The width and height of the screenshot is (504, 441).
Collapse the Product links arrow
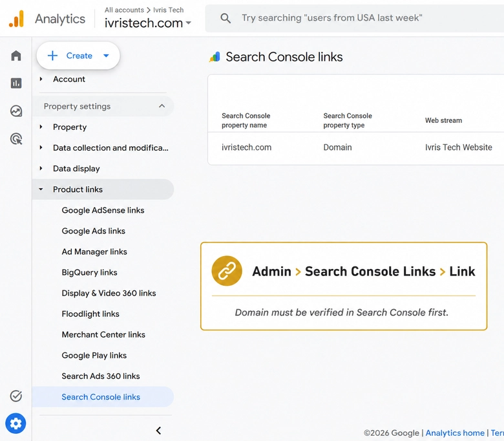point(41,189)
